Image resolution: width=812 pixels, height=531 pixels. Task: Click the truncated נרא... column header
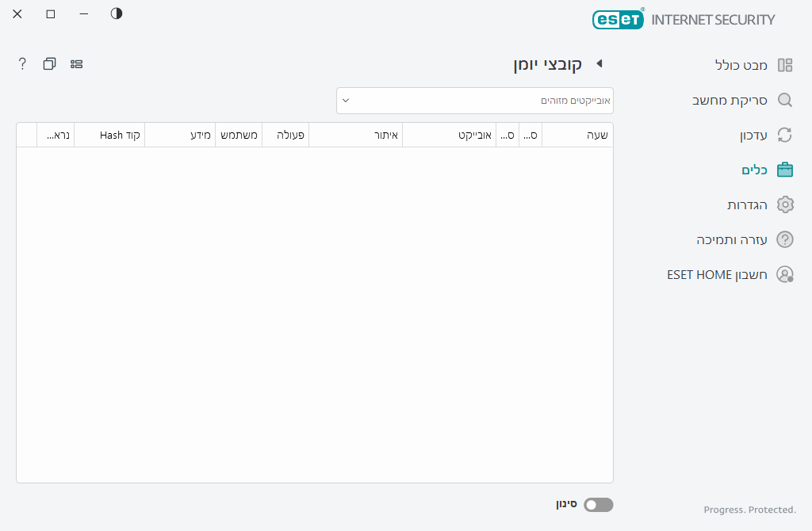coord(56,135)
